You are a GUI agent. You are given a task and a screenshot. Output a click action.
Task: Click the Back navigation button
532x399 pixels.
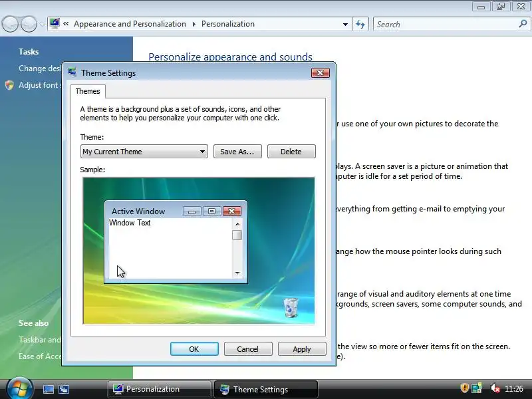pos(10,24)
